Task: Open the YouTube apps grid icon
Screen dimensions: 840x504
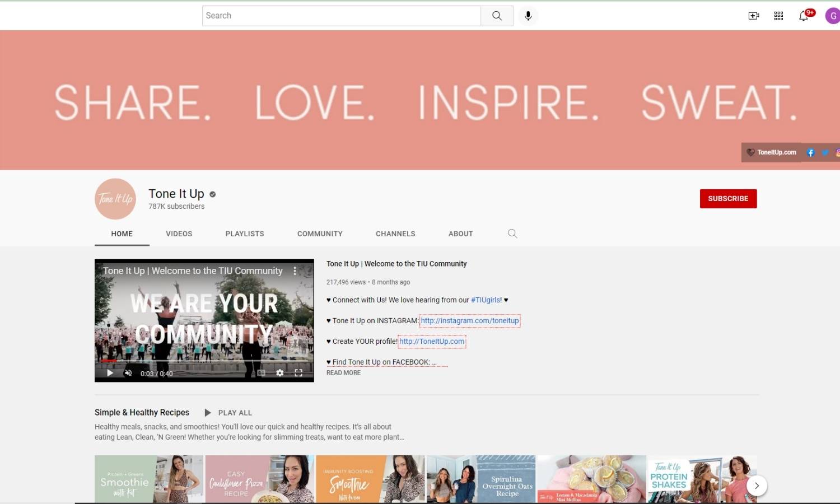Action: coord(778,16)
